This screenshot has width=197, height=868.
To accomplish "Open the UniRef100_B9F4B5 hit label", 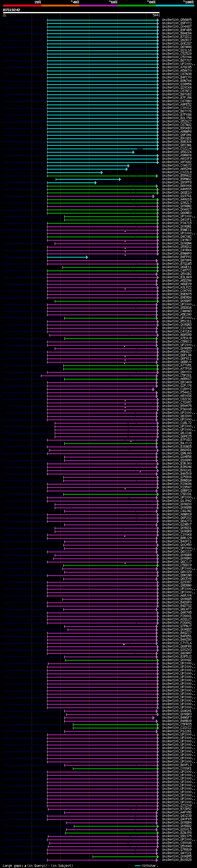I will tap(177, 30).
